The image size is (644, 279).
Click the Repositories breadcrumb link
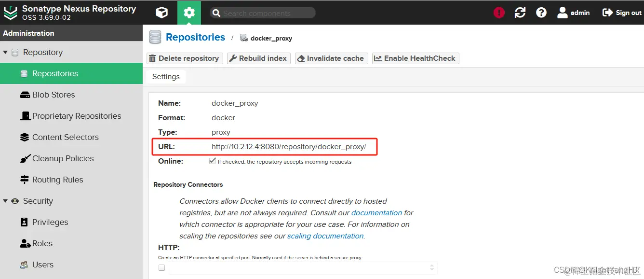point(195,37)
